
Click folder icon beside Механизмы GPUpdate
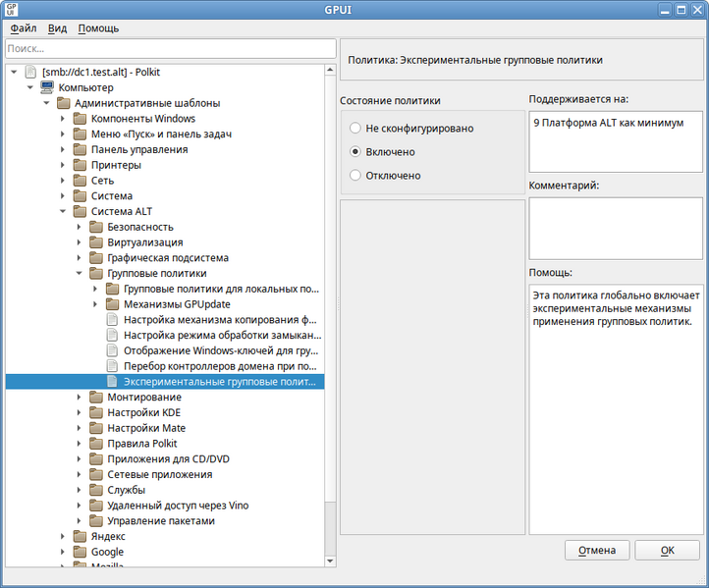click(112, 304)
